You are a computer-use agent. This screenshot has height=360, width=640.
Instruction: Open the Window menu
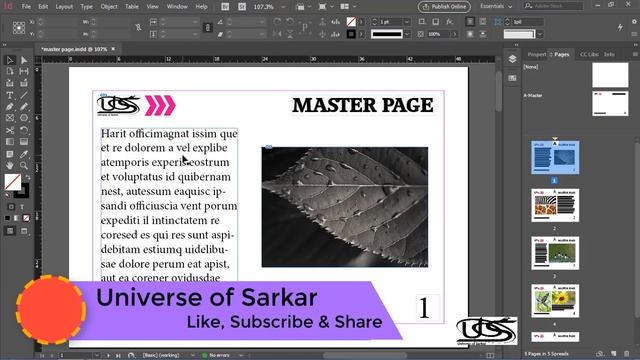[177, 7]
